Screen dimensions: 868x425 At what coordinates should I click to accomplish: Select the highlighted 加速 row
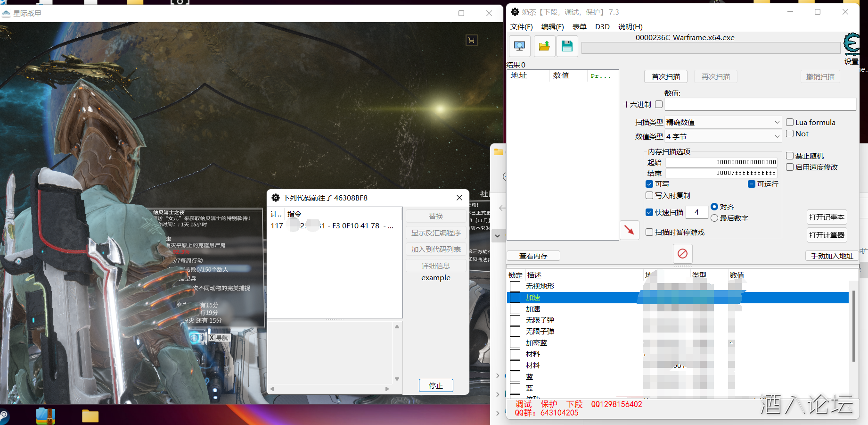pos(678,298)
